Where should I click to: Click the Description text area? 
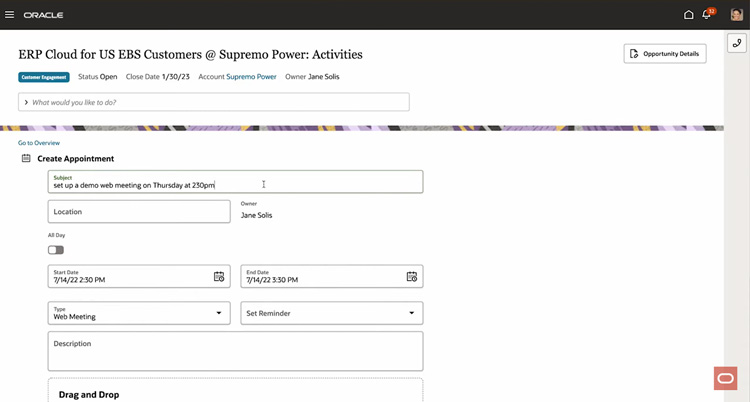coord(235,352)
